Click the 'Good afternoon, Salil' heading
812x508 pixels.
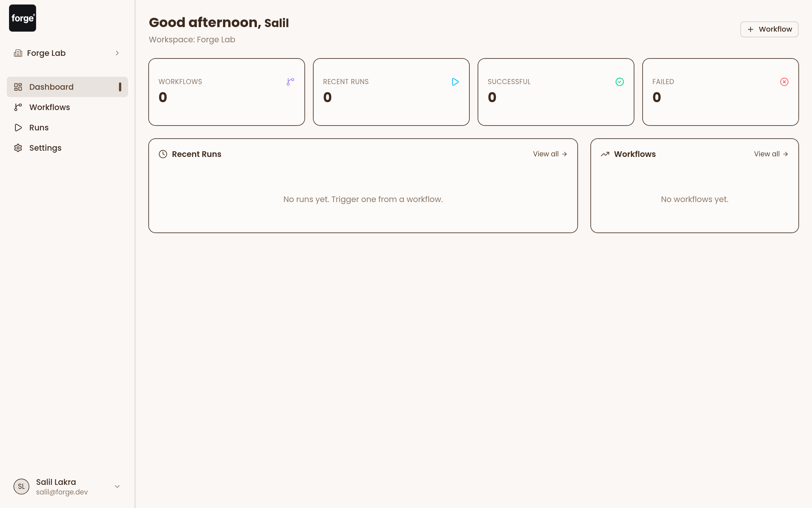219,23
